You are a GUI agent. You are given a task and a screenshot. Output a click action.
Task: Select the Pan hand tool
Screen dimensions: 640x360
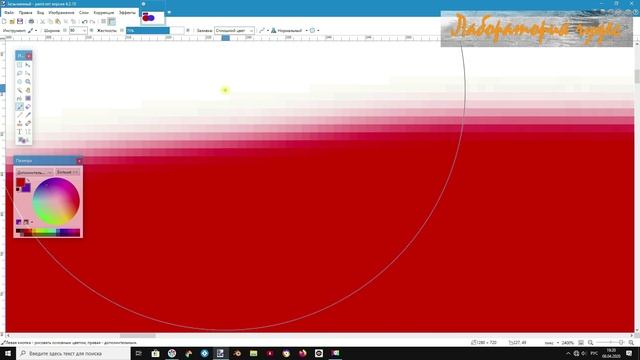pyautogui.click(x=28, y=90)
